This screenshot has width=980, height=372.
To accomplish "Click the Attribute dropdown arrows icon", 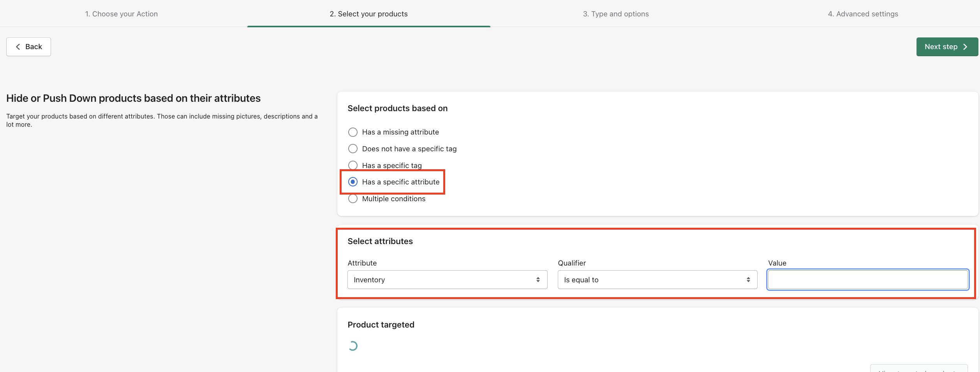I will (538, 280).
